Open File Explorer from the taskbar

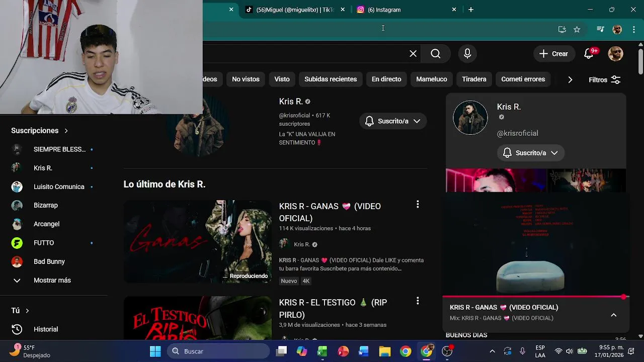pyautogui.click(x=384, y=351)
